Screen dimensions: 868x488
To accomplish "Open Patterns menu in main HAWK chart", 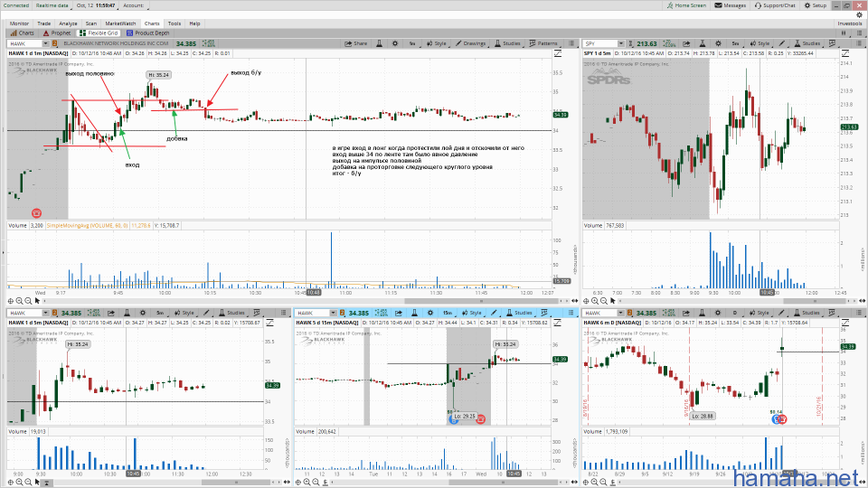I will coord(543,43).
